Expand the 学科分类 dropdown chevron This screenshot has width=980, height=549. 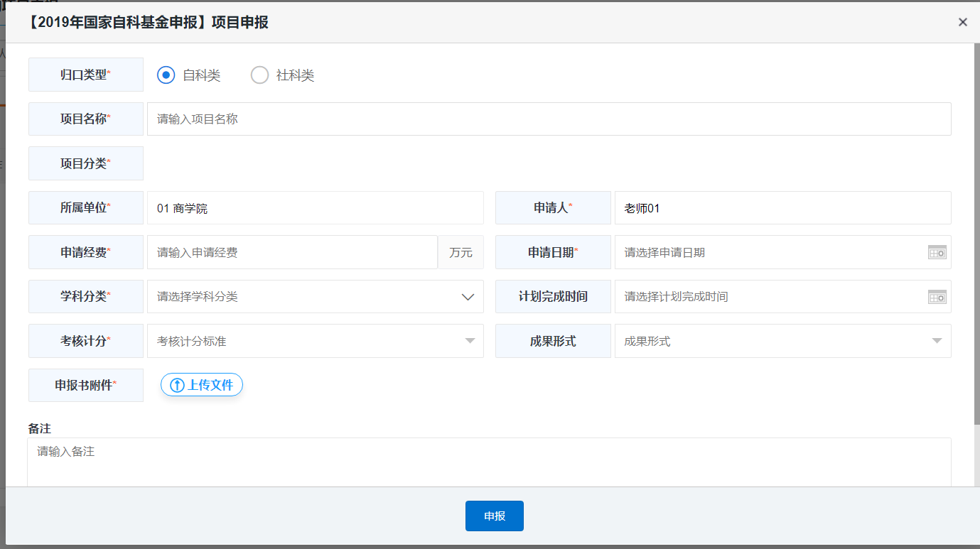point(468,297)
